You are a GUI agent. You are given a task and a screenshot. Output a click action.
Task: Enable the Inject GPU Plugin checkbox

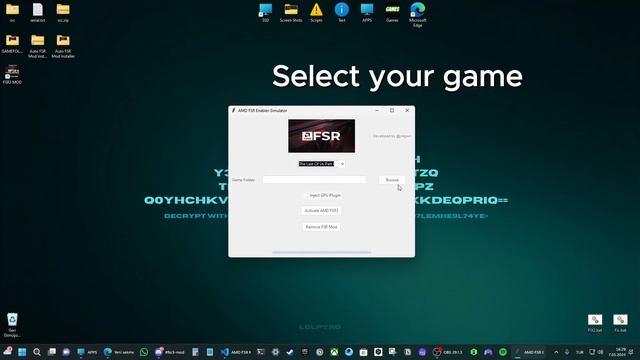pos(306,196)
